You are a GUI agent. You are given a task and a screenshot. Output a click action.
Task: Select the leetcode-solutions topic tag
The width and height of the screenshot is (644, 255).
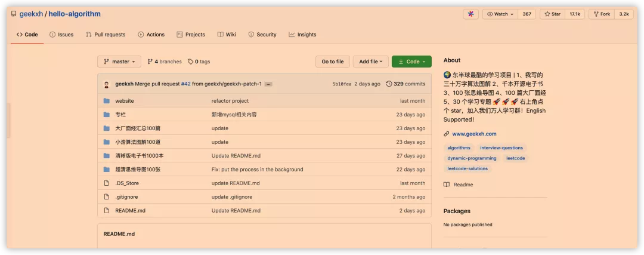tap(467, 168)
